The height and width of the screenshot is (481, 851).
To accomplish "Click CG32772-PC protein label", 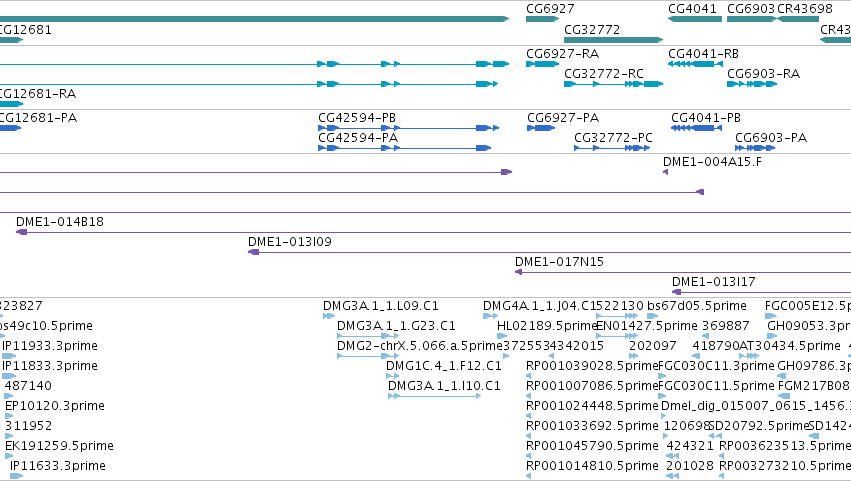I will pyautogui.click(x=613, y=138).
